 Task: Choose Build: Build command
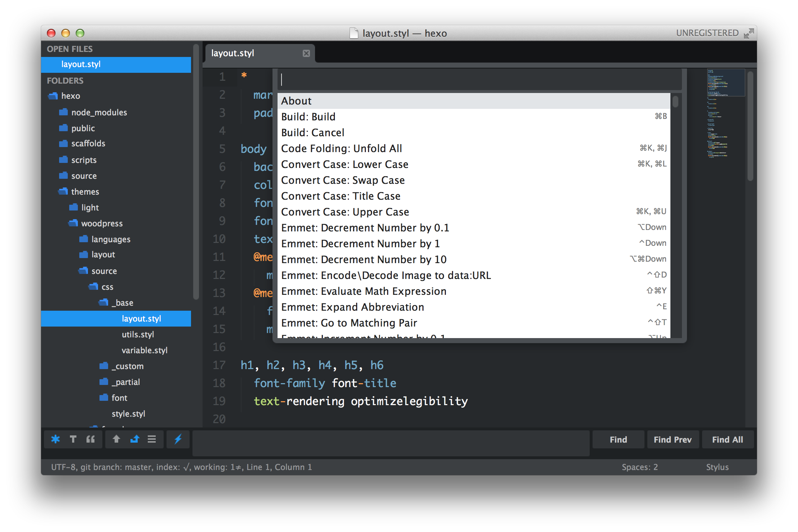coord(474,117)
